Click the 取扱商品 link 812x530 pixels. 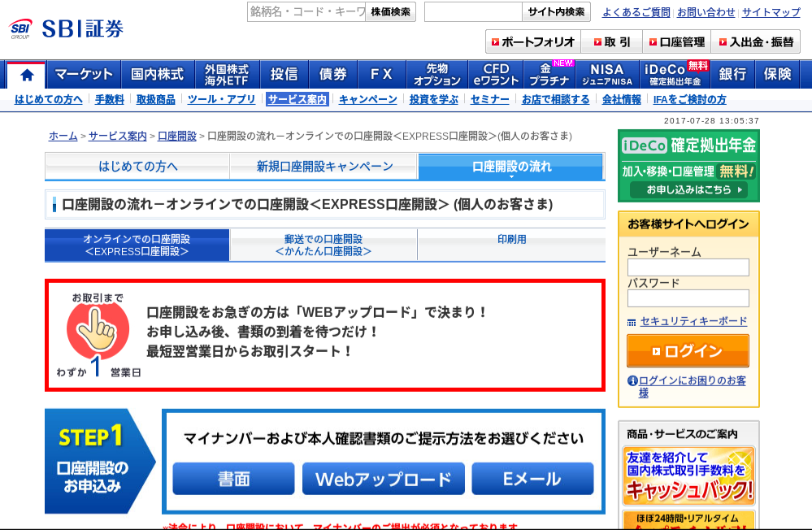pos(155,99)
